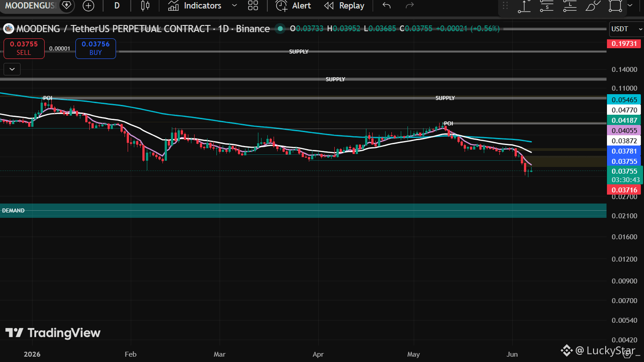Toggle the green market status dot

[280, 29]
